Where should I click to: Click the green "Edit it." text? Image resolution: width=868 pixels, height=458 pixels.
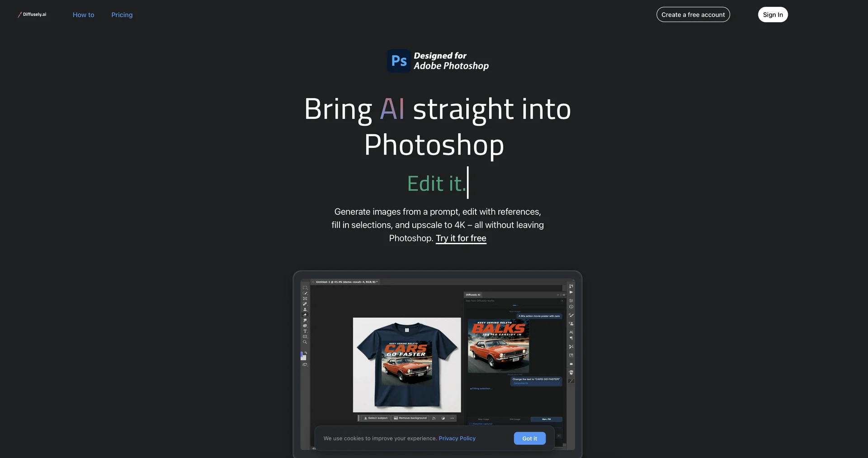tap(436, 184)
